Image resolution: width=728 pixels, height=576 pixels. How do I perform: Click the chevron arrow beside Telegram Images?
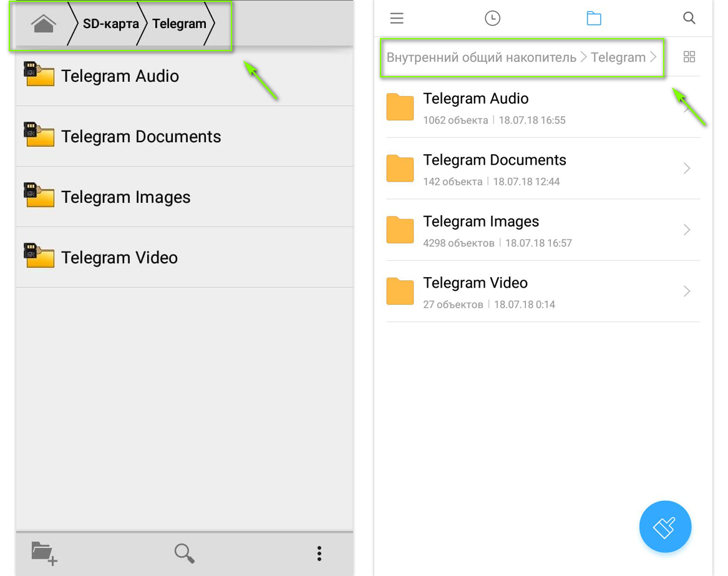tap(686, 230)
